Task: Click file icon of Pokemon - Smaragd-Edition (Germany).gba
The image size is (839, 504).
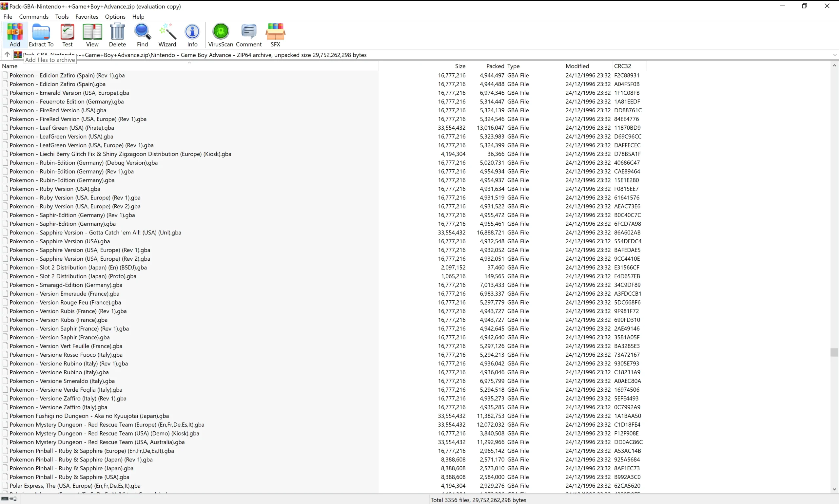Action: coord(5,285)
